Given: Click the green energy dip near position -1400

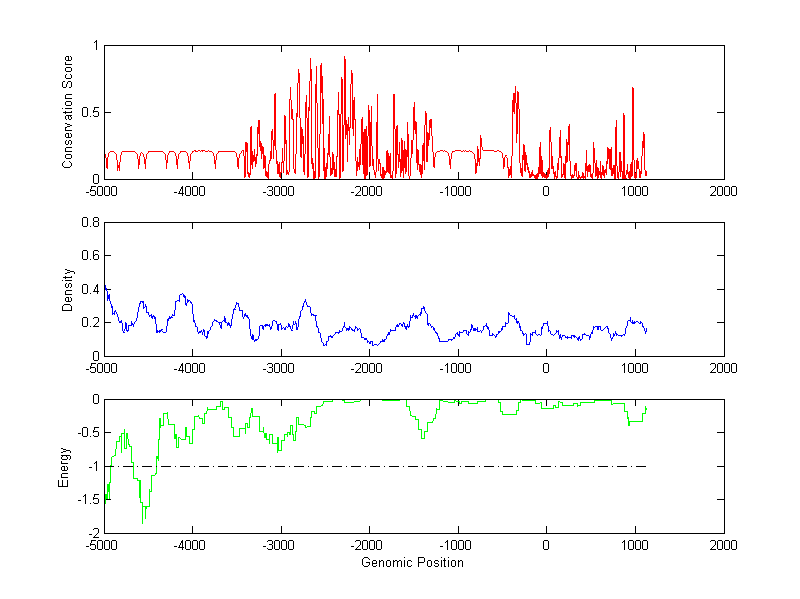Looking at the screenshot, I should point(423,436).
